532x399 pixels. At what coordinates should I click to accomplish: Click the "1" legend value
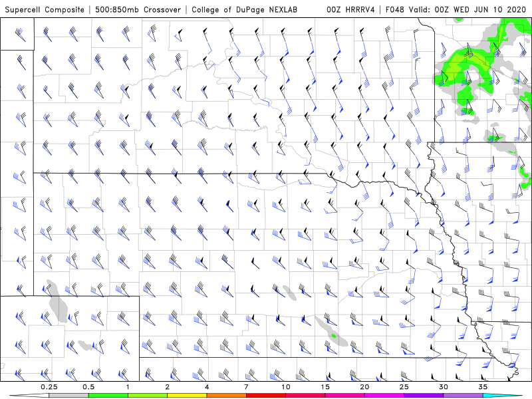coord(128,387)
